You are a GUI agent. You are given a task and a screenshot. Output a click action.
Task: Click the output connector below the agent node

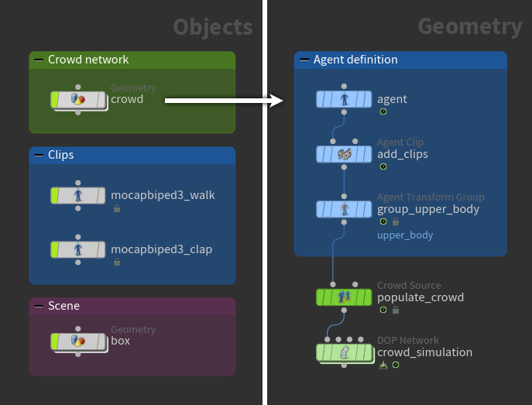click(x=344, y=112)
